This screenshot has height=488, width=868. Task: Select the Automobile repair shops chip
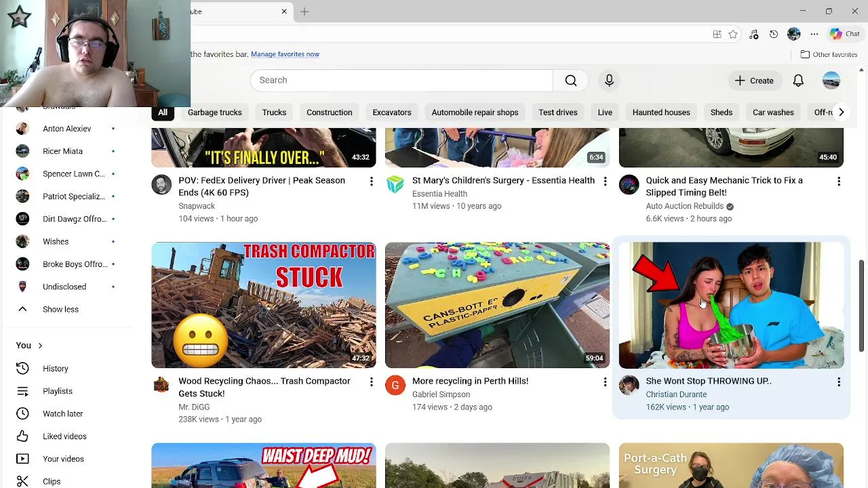click(x=475, y=113)
